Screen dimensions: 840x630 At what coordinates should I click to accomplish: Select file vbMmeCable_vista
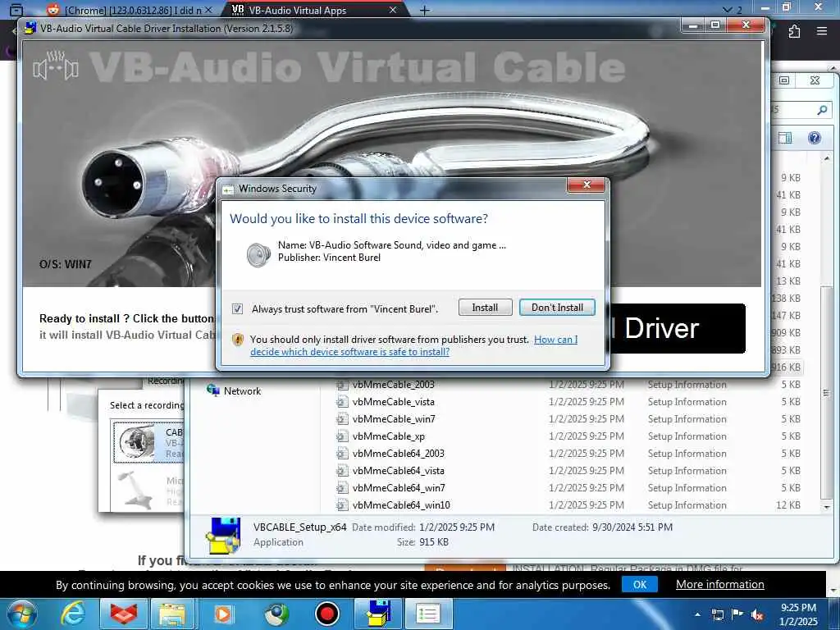[x=394, y=402]
